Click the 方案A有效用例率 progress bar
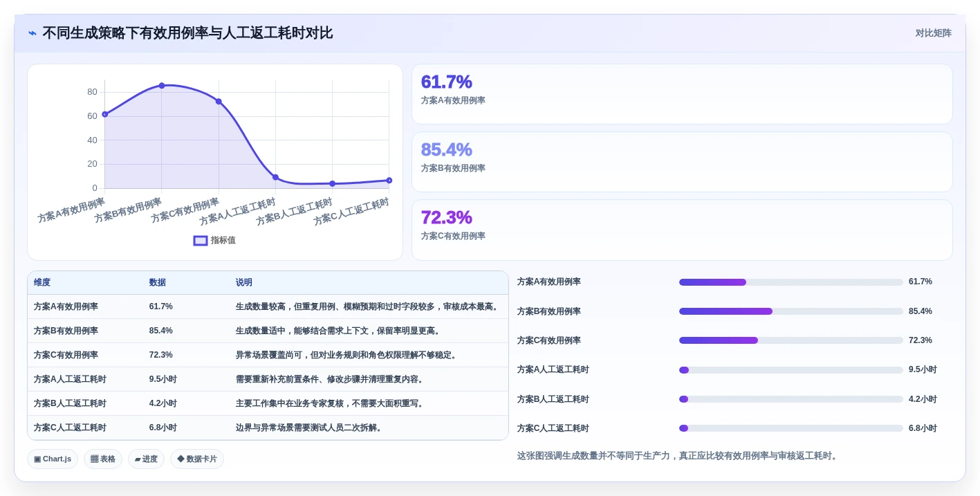The image size is (980, 496). point(791,282)
